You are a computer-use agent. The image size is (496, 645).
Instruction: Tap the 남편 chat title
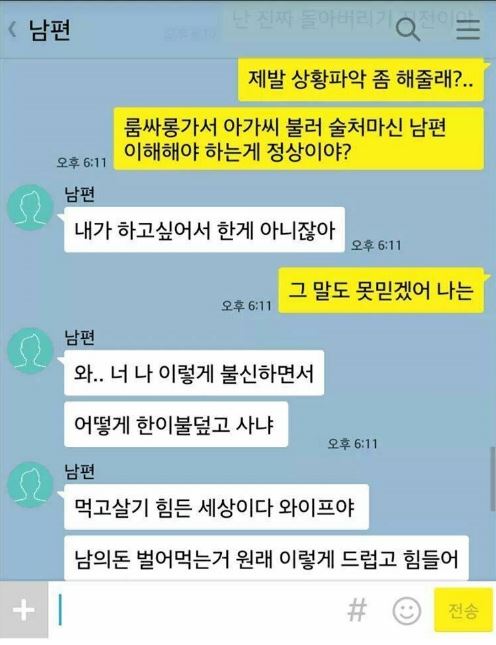[x=50, y=30]
